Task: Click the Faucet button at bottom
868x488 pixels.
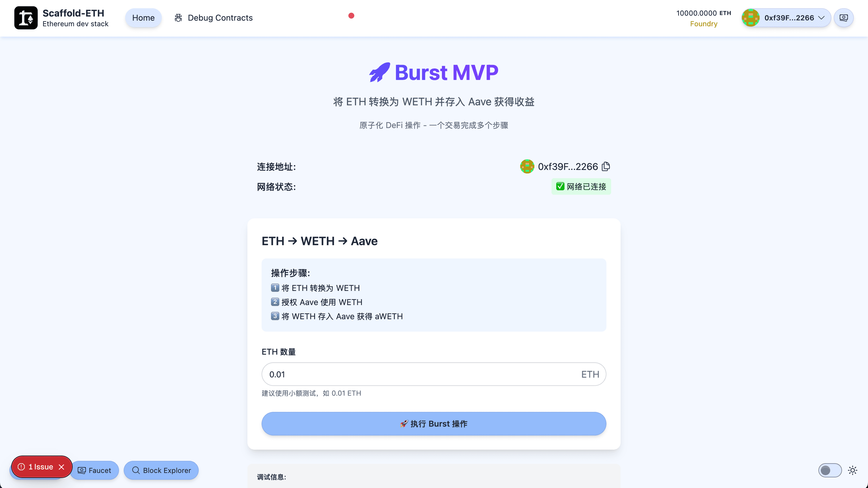Action: [94, 470]
